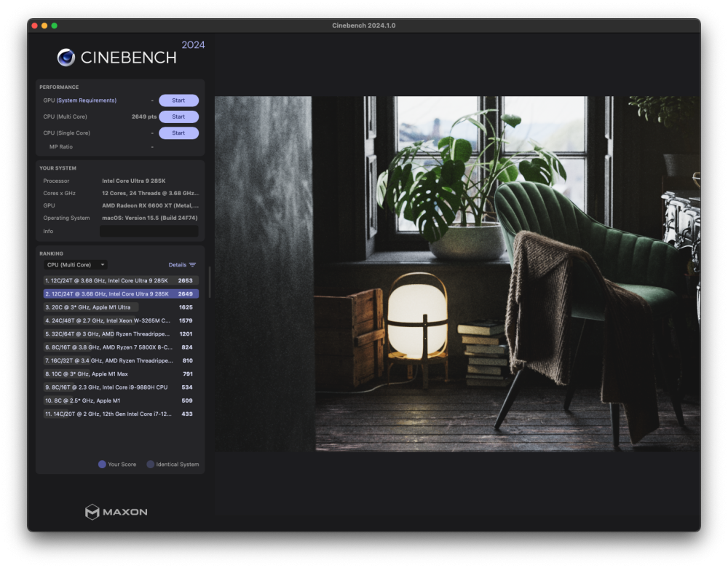Click the CPU (Single Core) label
Screen dimensions: 728x568
click(x=66, y=133)
